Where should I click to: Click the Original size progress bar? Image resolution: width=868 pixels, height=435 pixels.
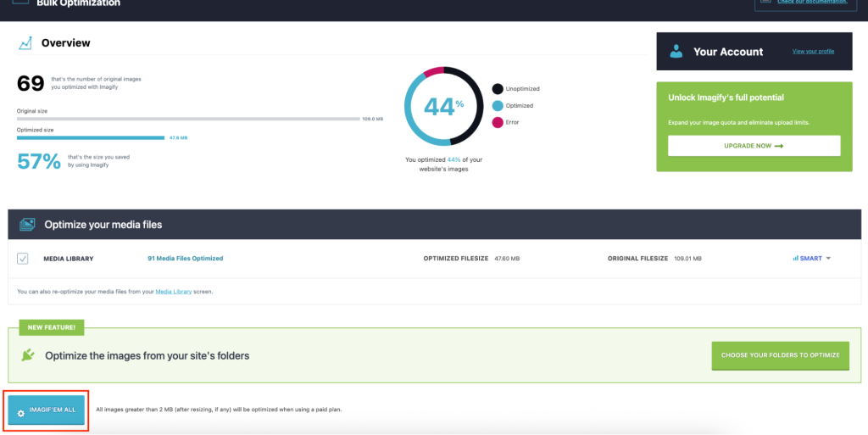[188, 119]
